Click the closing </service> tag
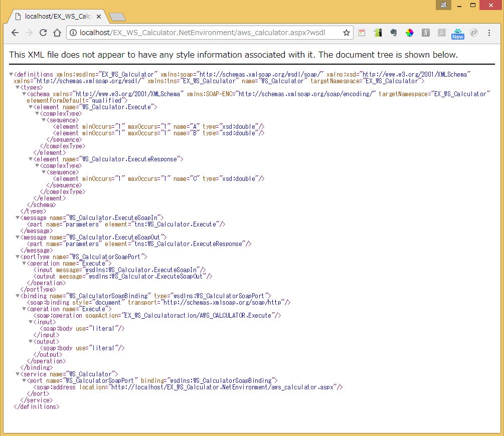This screenshot has height=436, width=504. click(36, 400)
